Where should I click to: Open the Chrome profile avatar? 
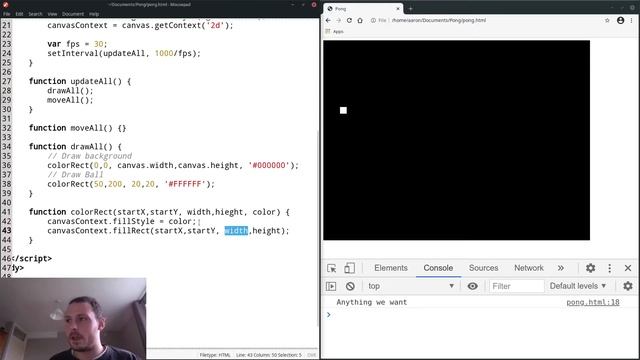[620, 20]
